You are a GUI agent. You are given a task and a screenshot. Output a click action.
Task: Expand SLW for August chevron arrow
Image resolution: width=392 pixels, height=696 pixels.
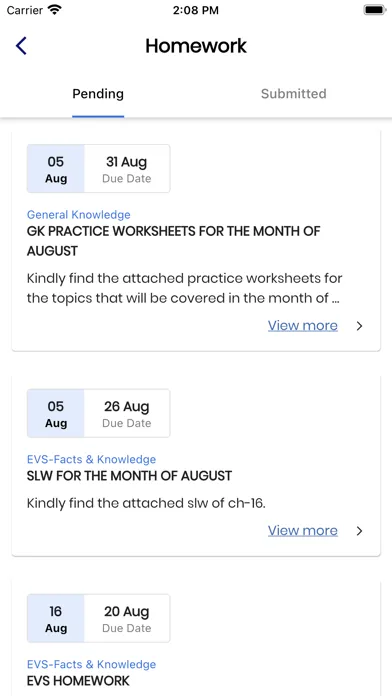[x=360, y=531]
